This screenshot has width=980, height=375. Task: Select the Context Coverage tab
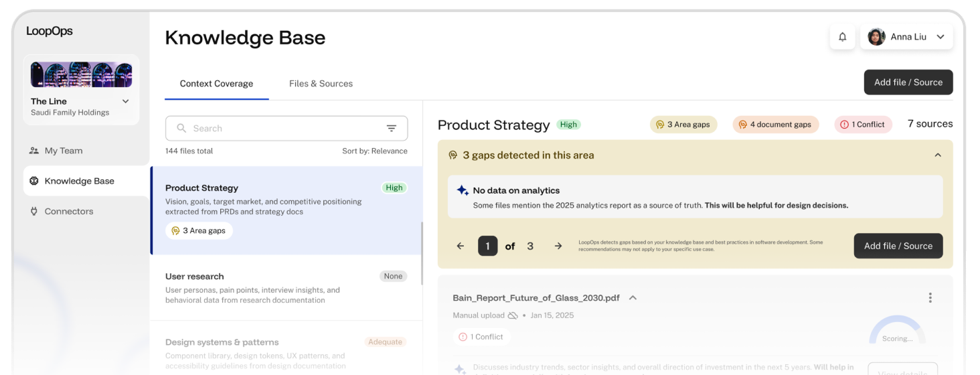[x=216, y=84]
